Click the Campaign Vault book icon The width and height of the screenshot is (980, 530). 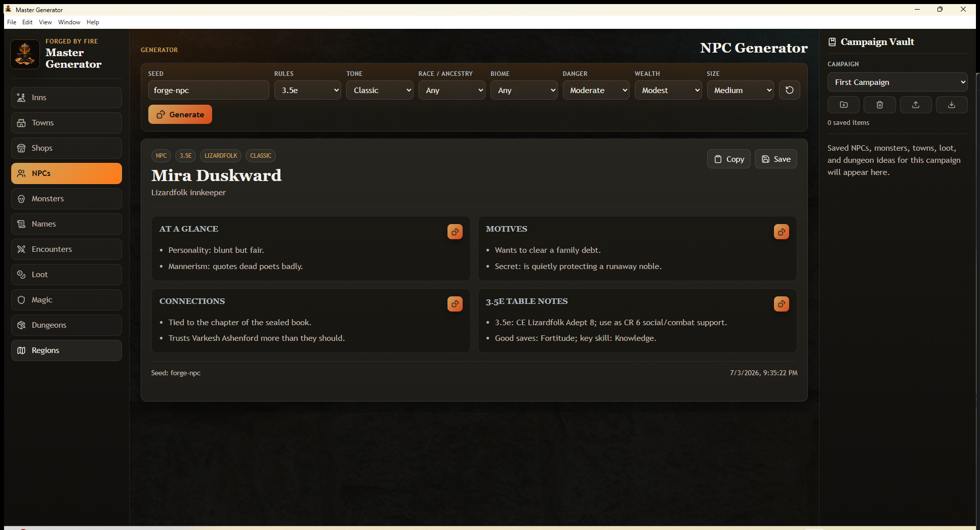click(x=832, y=42)
